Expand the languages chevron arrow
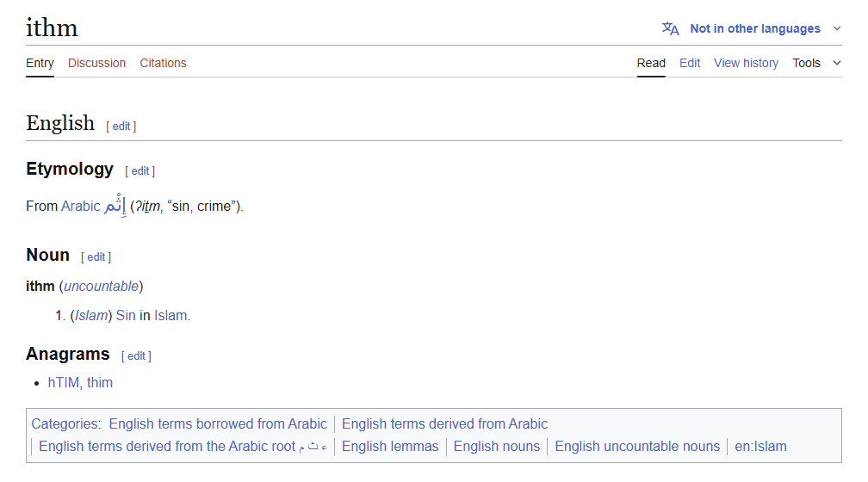This screenshot has height=482, width=868. (x=837, y=28)
